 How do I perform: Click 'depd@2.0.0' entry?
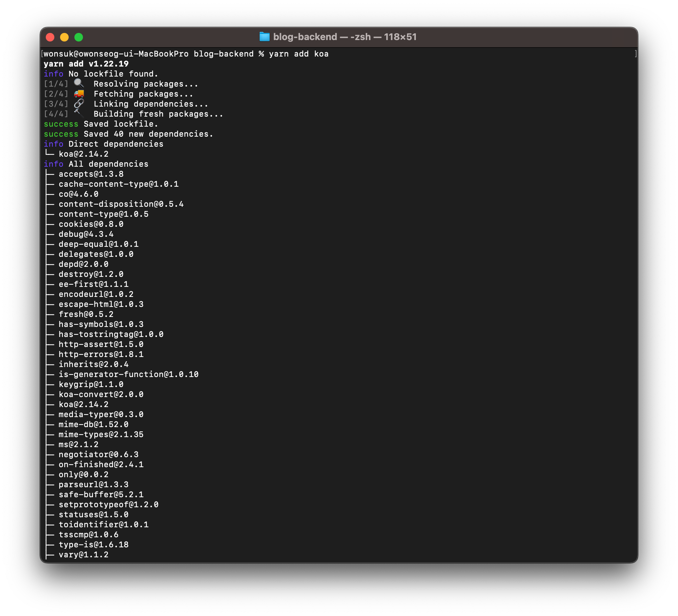84,264
